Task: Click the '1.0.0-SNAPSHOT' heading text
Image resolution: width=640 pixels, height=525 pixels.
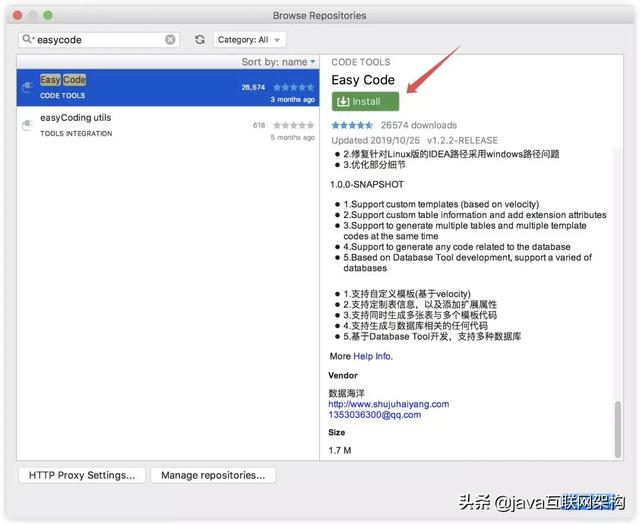Action: pos(367,185)
